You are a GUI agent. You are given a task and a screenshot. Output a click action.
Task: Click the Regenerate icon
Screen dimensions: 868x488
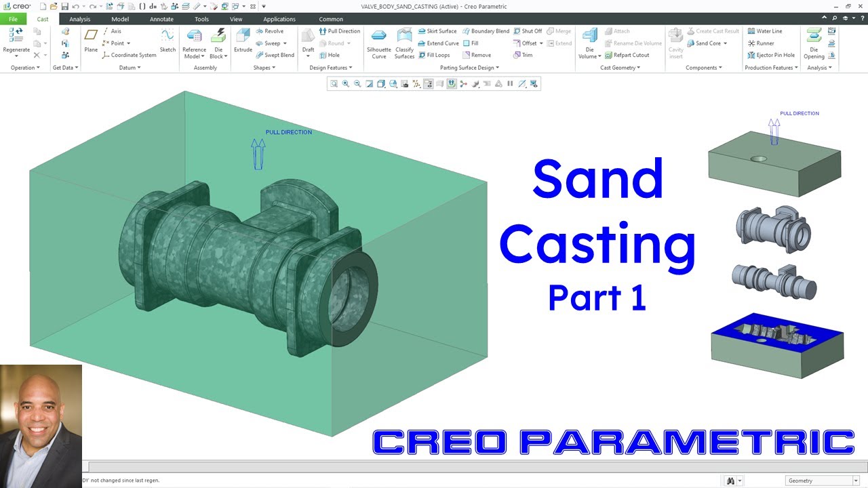pyautogui.click(x=16, y=35)
